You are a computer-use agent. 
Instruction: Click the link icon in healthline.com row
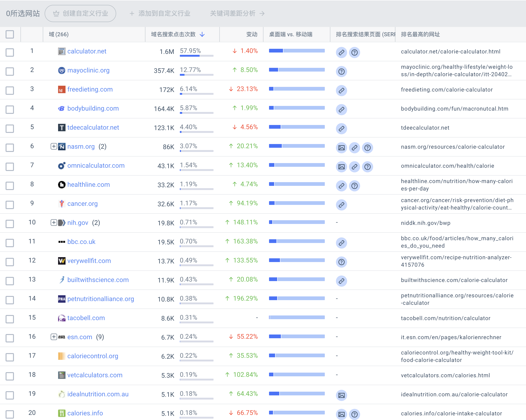point(341,186)
